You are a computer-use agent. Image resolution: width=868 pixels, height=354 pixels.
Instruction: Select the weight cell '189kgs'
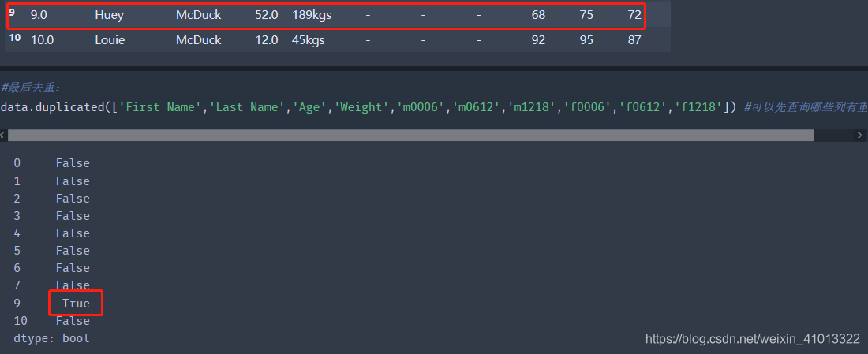pyautogui.click(x=312, y=15)
